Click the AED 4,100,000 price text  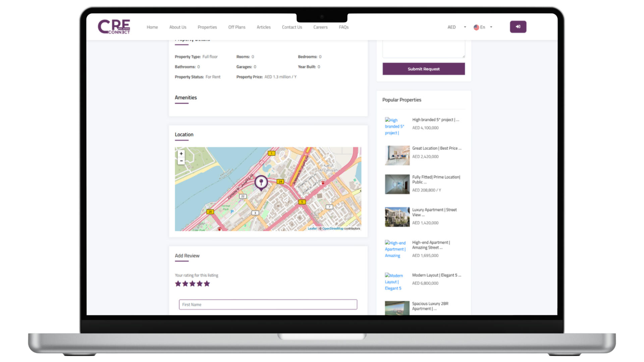(425, 128)
